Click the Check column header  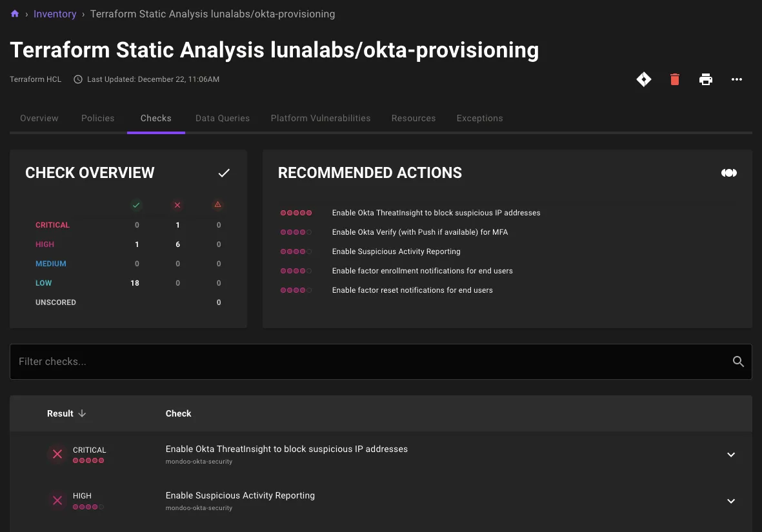178,413
